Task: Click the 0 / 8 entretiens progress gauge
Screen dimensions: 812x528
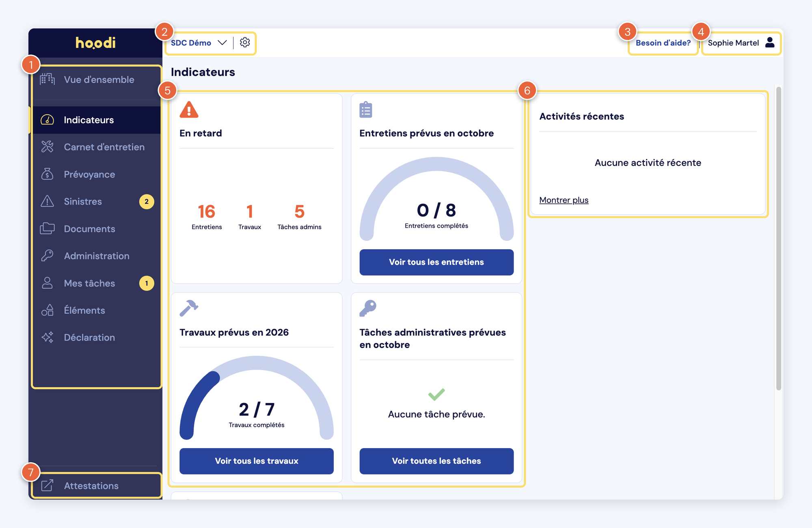Action: (436, 199)
